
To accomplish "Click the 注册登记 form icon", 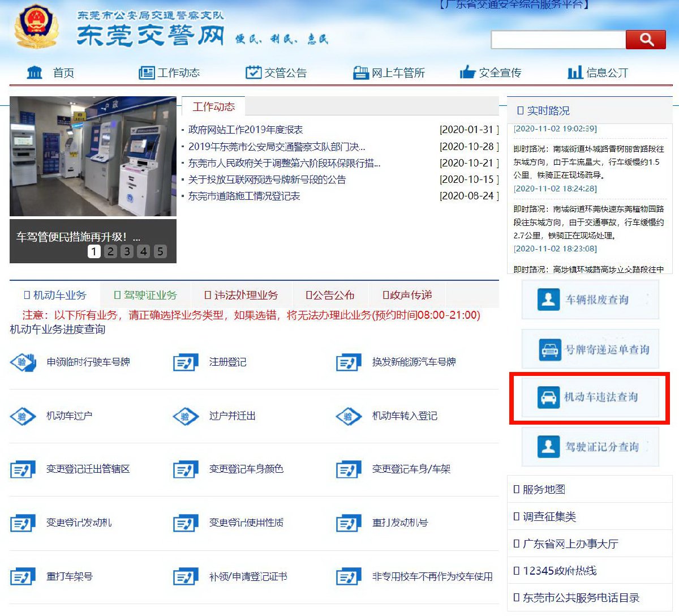I will click(x=185, y=362).
